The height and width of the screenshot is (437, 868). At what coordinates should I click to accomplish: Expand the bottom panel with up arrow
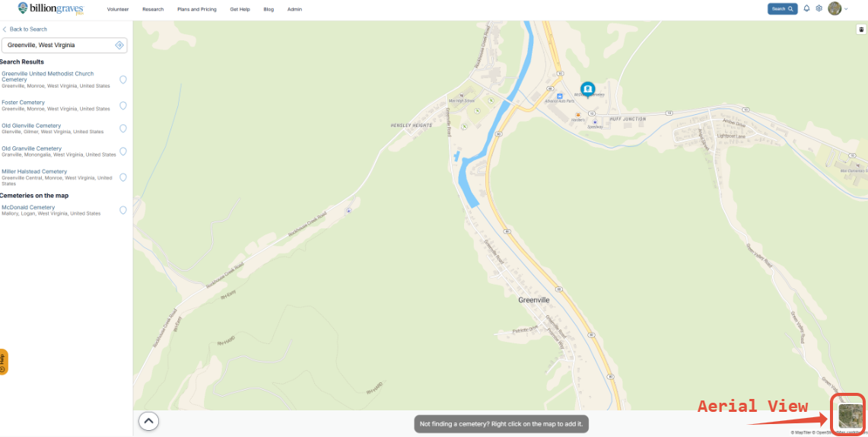(x=148, y=422)
